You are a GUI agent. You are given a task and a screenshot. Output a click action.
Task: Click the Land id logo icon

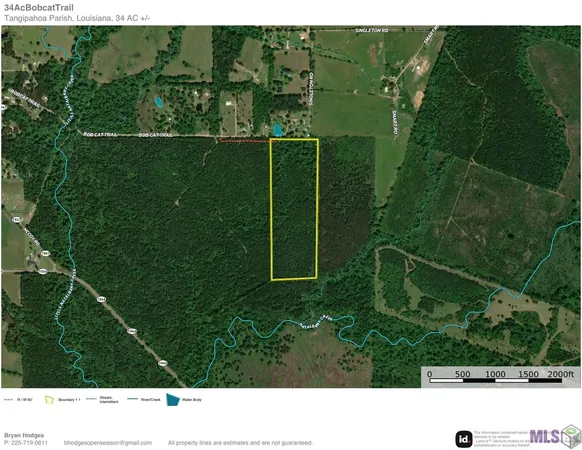(464, 439)
